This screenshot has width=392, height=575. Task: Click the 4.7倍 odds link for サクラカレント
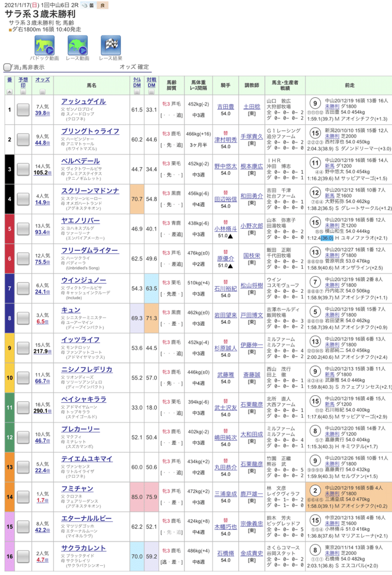pos(43,560)
